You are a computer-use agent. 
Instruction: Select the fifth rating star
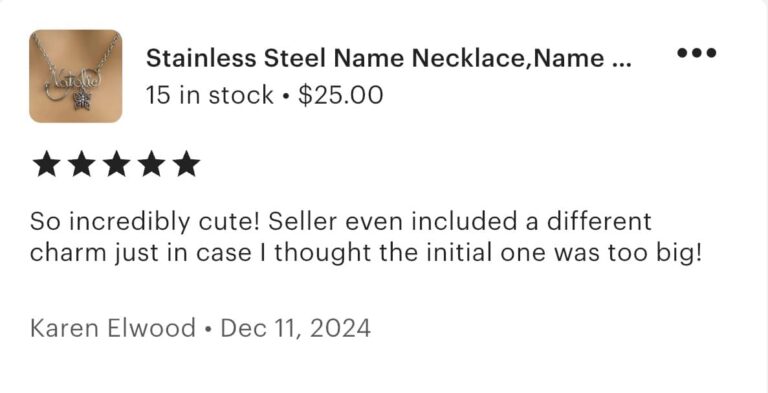click(x=187, y=164)
